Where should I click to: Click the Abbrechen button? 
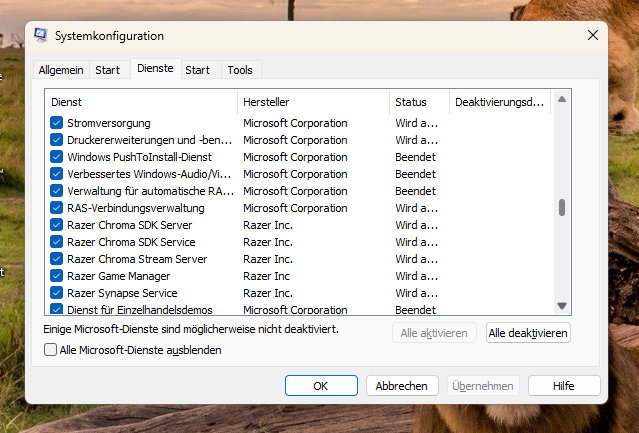pyautogui.click(x=402, y=385)
